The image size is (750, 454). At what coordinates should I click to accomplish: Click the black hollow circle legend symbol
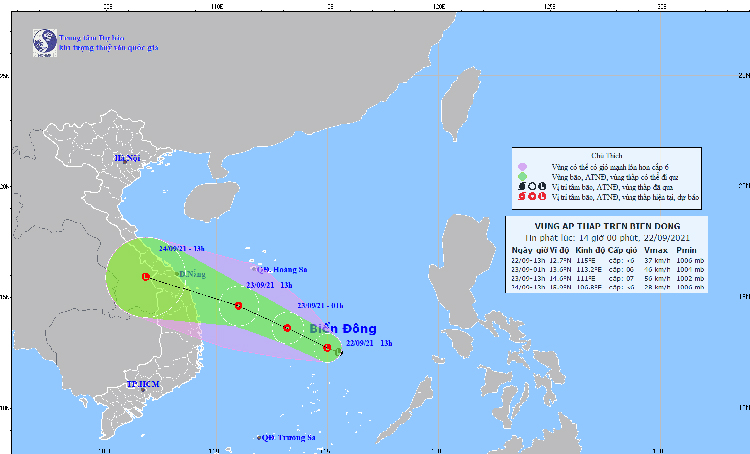(532, 187)
